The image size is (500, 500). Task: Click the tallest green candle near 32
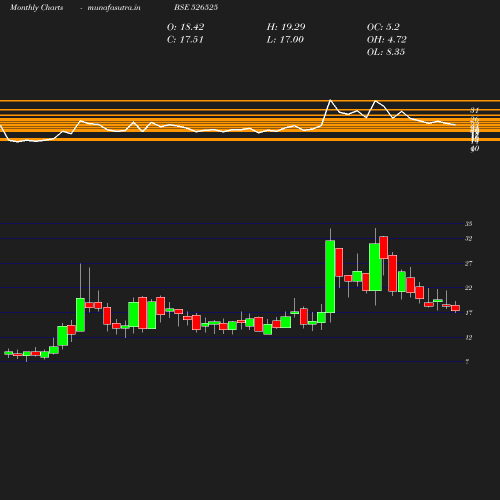[330, 276]
